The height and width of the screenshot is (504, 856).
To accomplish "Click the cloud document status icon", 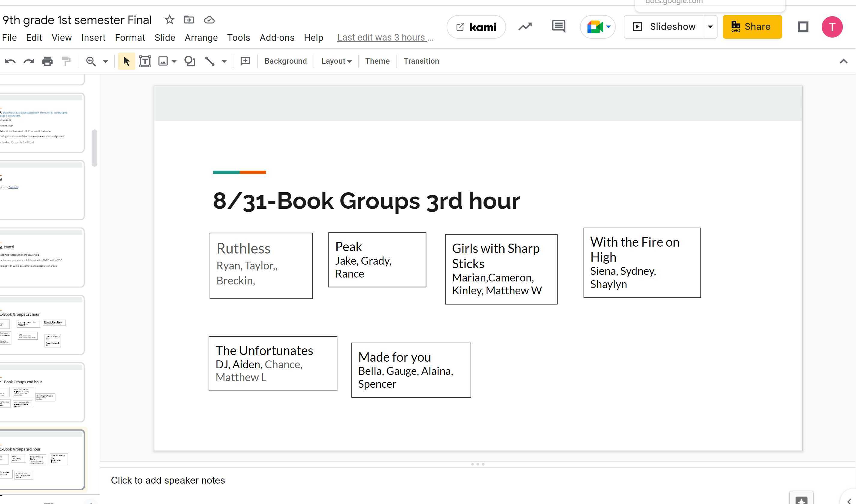I will coord(209,20).
